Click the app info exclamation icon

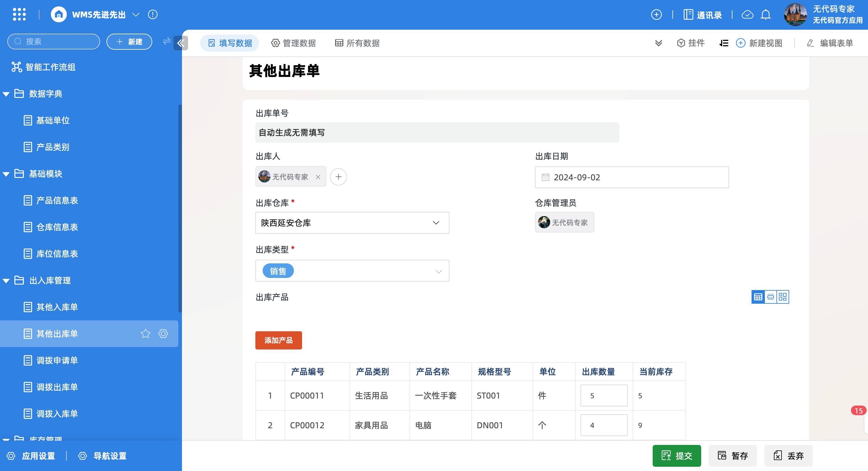[x=153, y=15]
